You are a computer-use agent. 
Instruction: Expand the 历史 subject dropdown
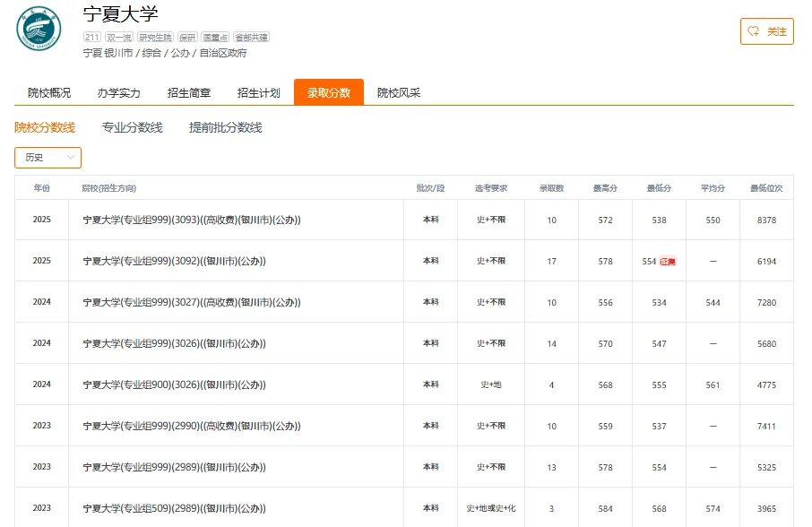[48, 158]
